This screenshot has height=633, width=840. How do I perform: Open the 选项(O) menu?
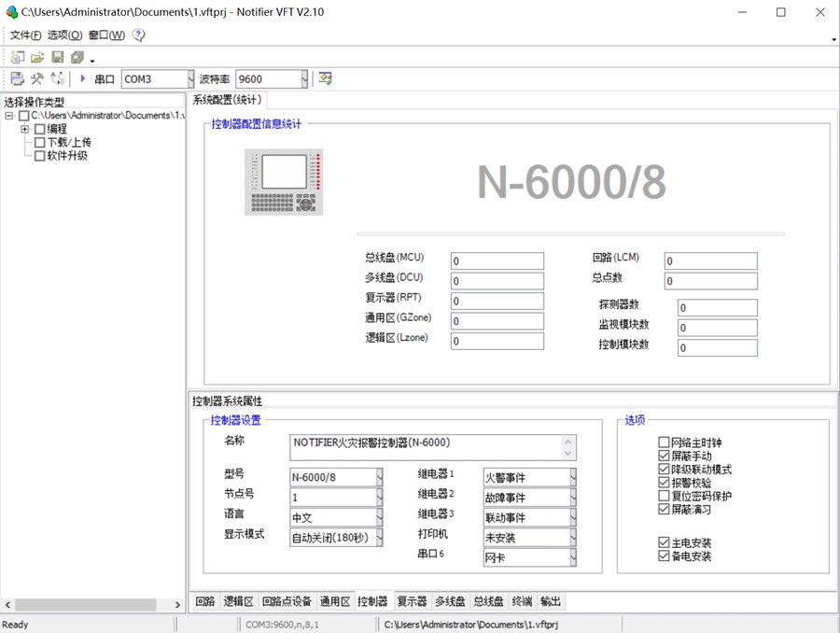[x=64, y=35]
